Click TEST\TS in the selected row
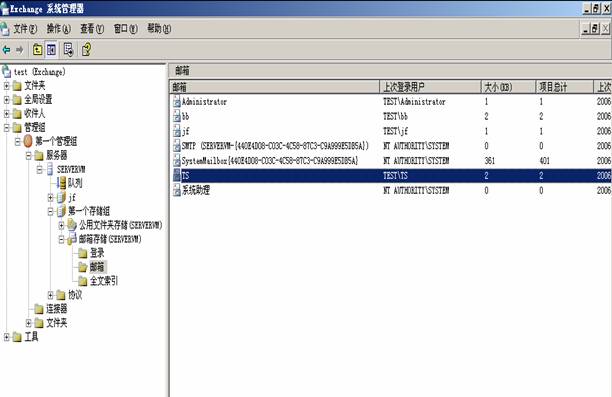Screen dimensions: 612x397 (395, 176)
